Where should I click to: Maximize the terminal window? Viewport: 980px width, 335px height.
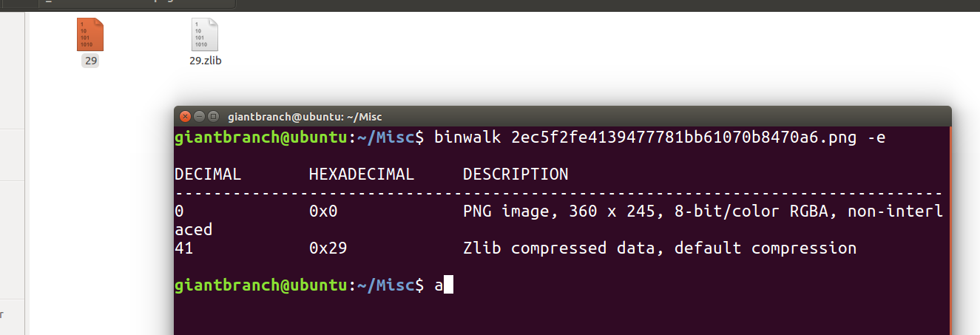(x=214, y=116)
